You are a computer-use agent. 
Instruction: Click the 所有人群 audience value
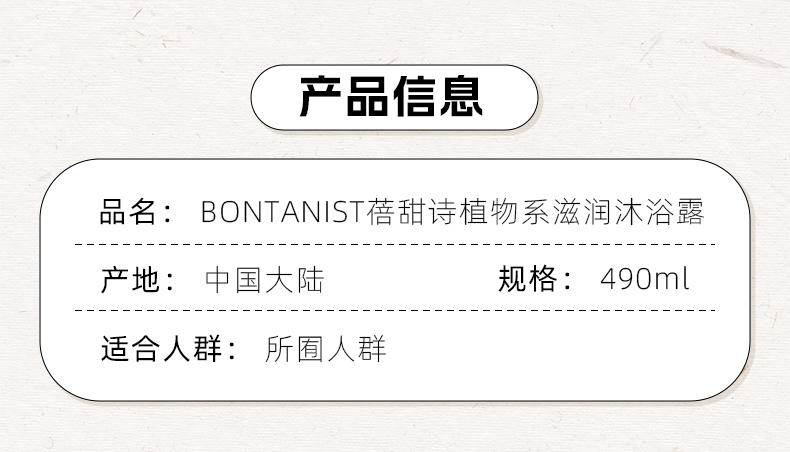(326, 349)
